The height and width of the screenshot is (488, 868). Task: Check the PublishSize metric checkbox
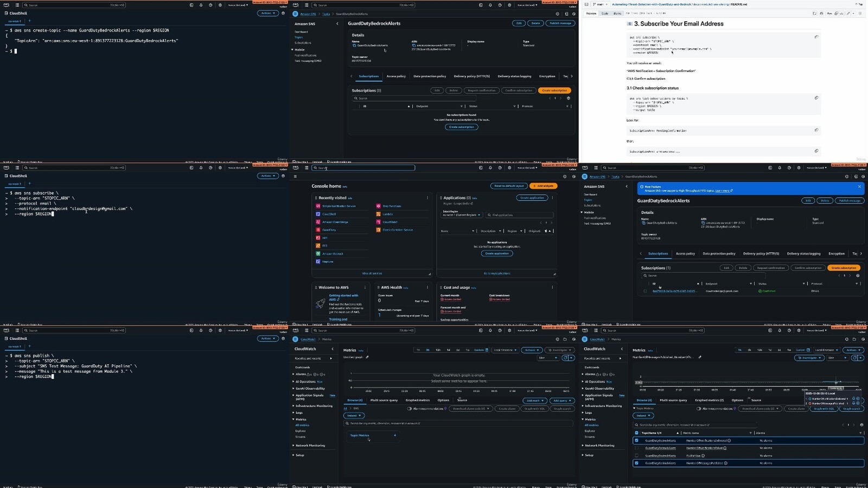coord(636,455)
